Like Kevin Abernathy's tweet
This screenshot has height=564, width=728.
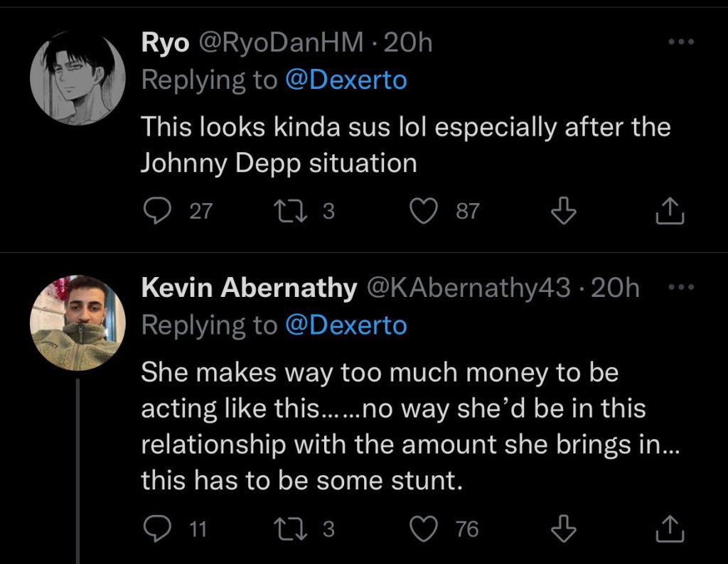coord(425,528)
